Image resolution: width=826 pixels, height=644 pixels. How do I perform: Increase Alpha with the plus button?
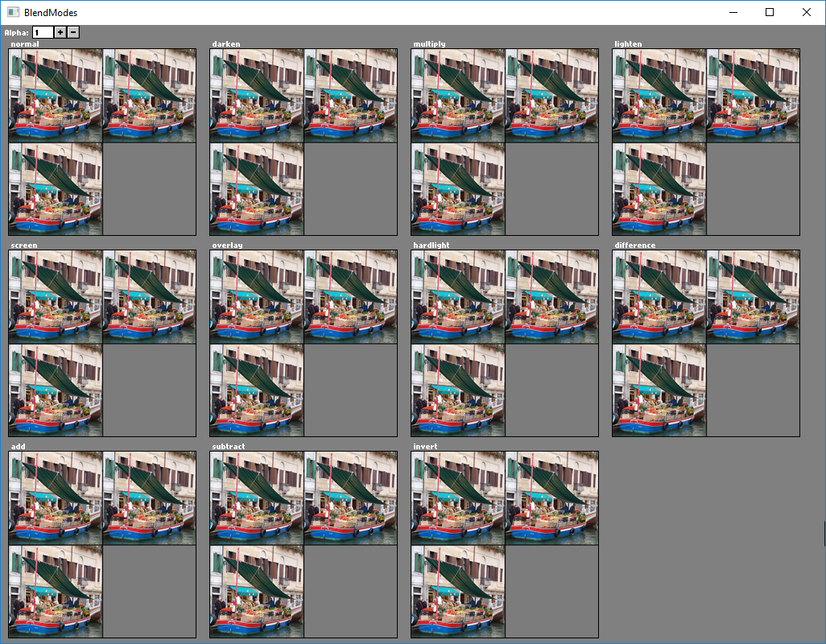[x=60, y=32]
